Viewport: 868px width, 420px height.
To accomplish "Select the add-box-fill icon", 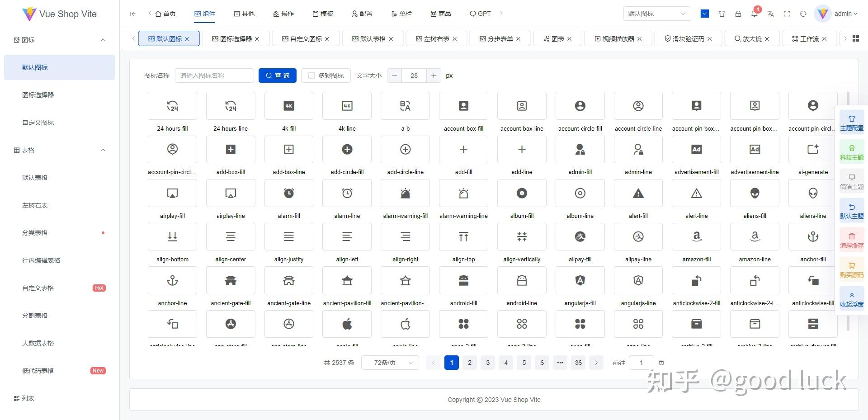I will coord(231,150).
